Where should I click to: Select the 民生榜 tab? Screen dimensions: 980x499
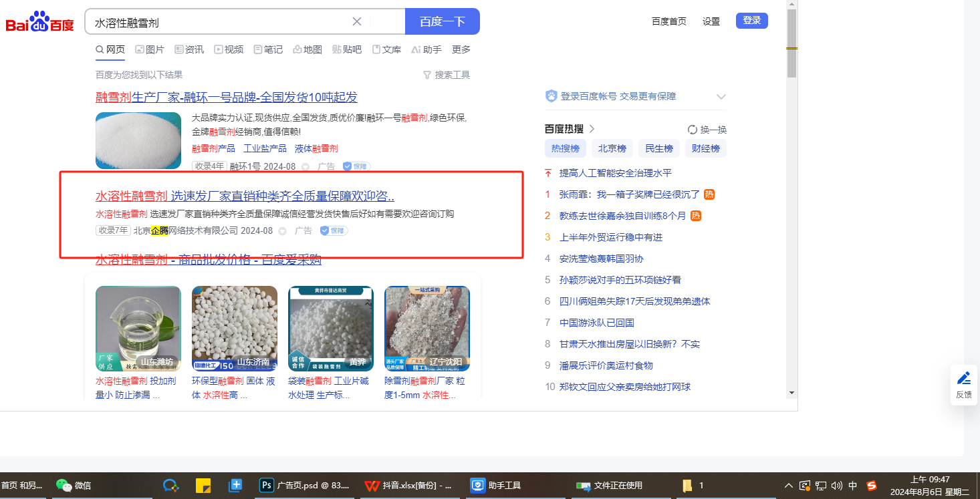click(659, 148)
